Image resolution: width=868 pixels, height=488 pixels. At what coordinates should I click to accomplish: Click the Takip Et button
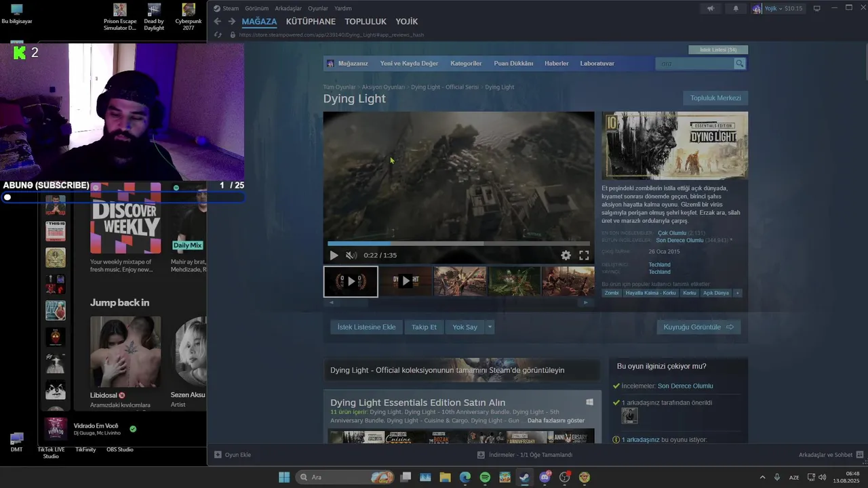tap(424, 327)
